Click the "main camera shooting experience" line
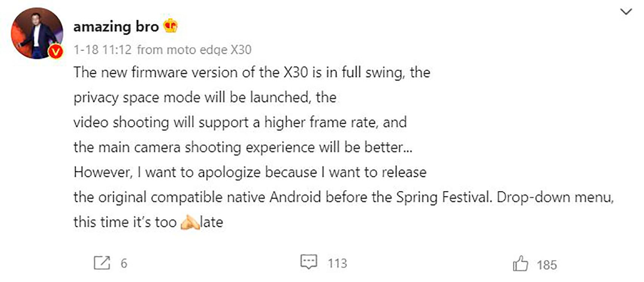Screen dimensions: 644x282 [243, 147]
